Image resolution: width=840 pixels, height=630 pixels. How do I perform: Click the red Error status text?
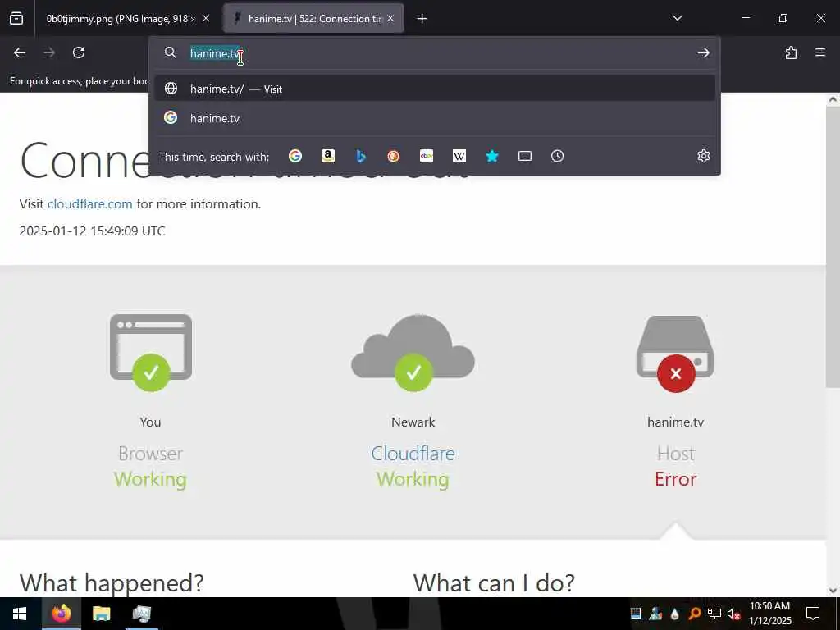coord(676,479)
